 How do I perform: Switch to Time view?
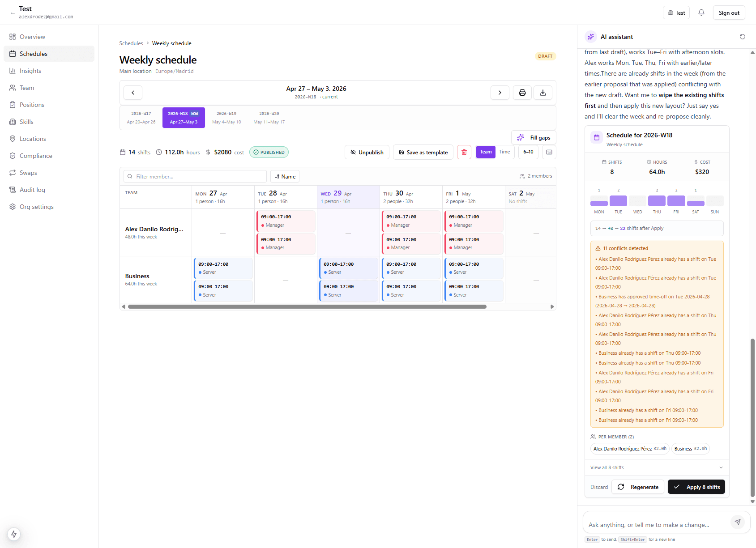504,152
